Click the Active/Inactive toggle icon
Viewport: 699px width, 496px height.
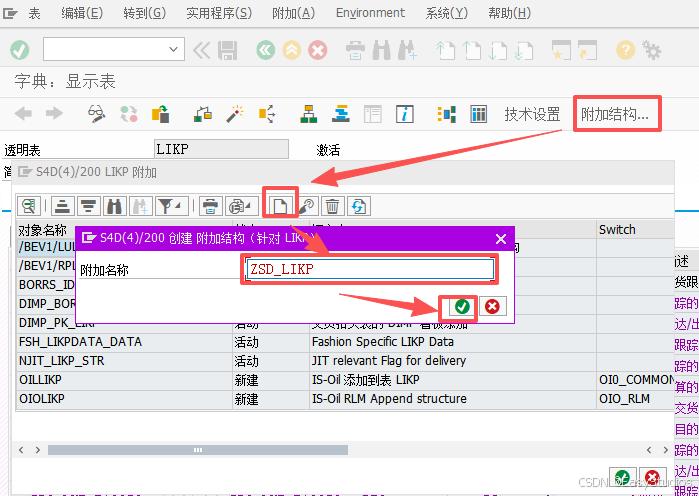129,114
